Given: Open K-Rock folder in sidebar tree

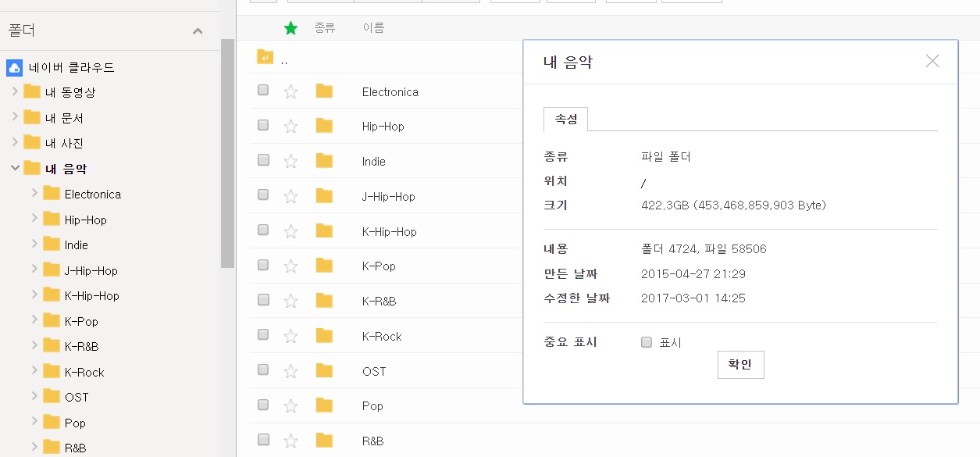Looking at the screenshot, I should click(84, 372).
